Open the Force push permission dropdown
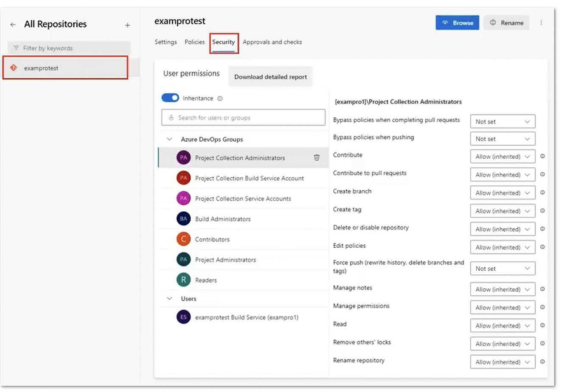Image resolution: width=562 pixels, height=392 pixels. pyautogui.click(x=502, y=269)
